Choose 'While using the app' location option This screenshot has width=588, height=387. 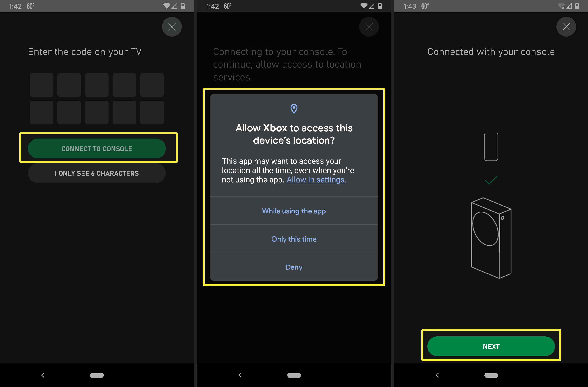[294, 211]
